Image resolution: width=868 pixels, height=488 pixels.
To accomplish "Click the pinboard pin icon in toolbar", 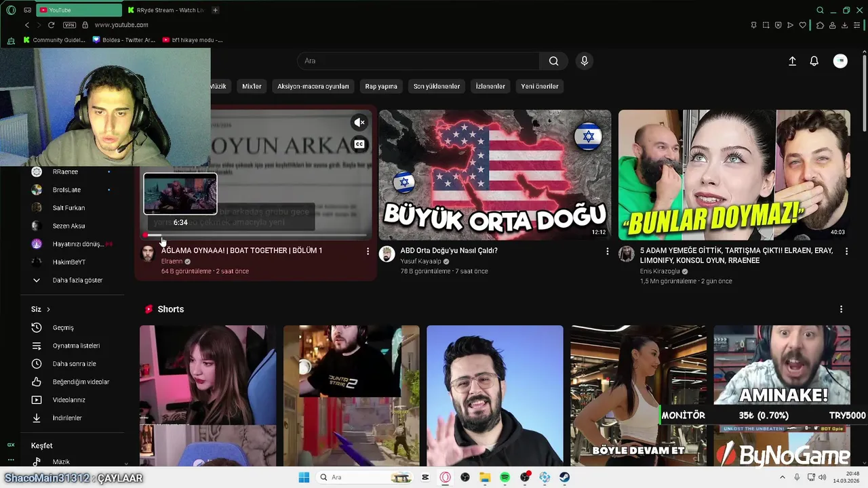I will (x=753, y=25).
